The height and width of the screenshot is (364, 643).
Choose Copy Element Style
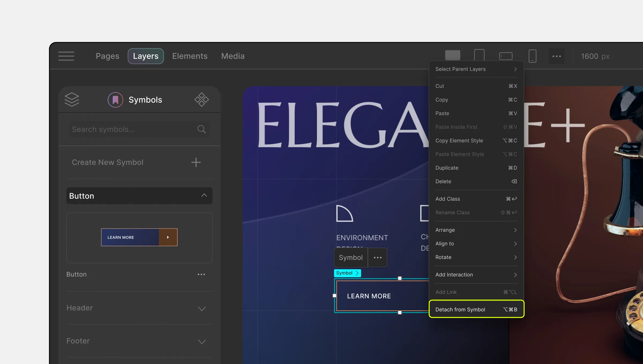point(476,141)
